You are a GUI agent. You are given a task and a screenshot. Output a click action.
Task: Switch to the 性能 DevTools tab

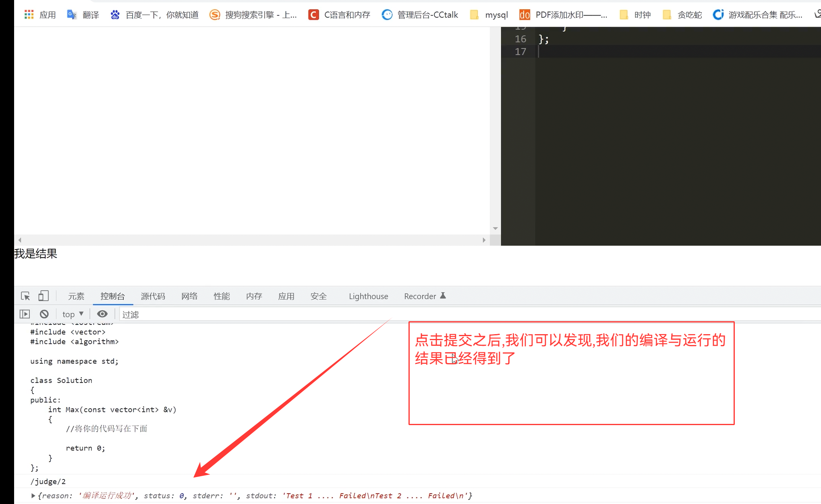222,296
